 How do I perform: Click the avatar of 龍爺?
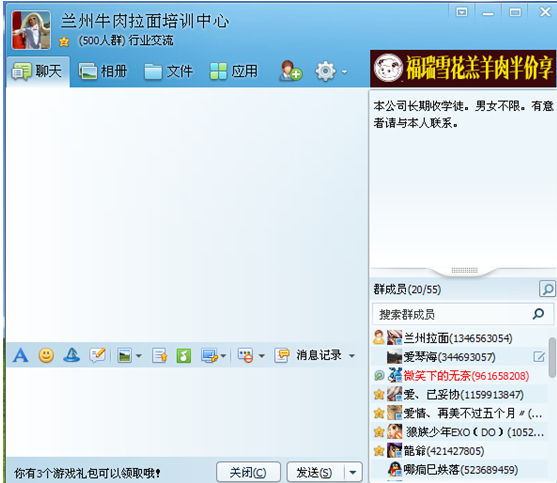(394, 451)
